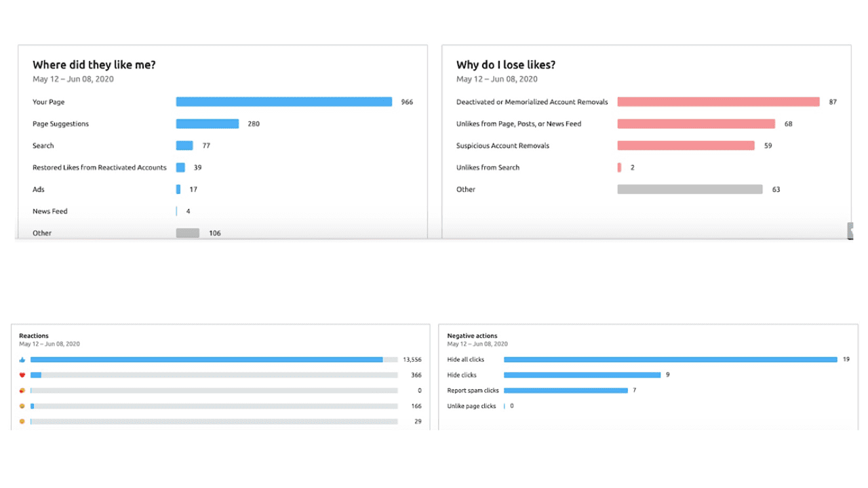
Task: Click the 'Why do I lose likes?' heading
Action: pos(506,65)
